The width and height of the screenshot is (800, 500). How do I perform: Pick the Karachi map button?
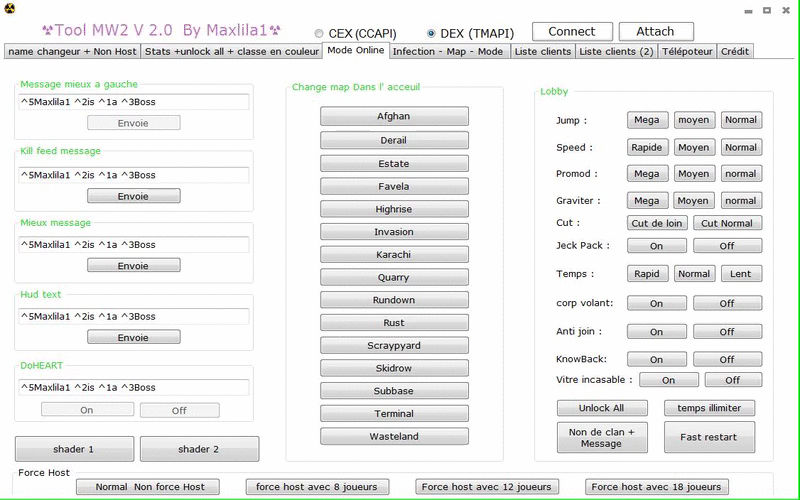[x=394, y=255]
